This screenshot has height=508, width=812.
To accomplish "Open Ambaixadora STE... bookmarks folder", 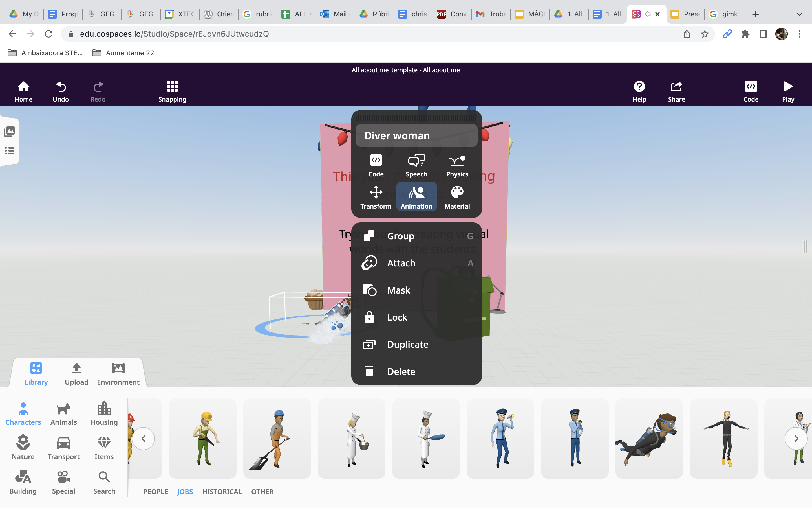I will pyautogui.click(x=45, y=53).
